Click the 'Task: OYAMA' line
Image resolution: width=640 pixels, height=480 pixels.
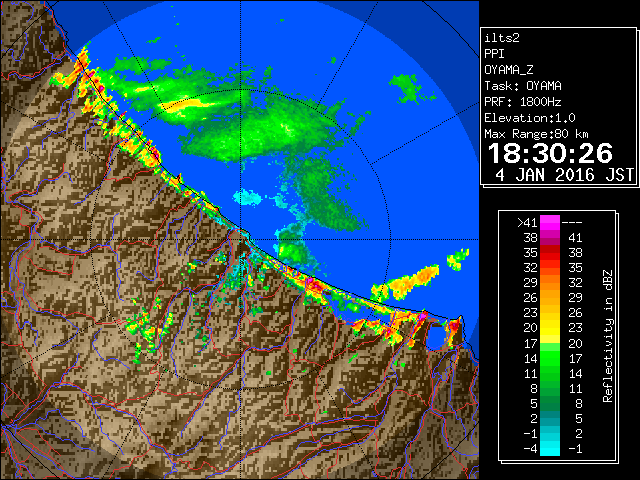pyautogui.click(x=523, y=86)
